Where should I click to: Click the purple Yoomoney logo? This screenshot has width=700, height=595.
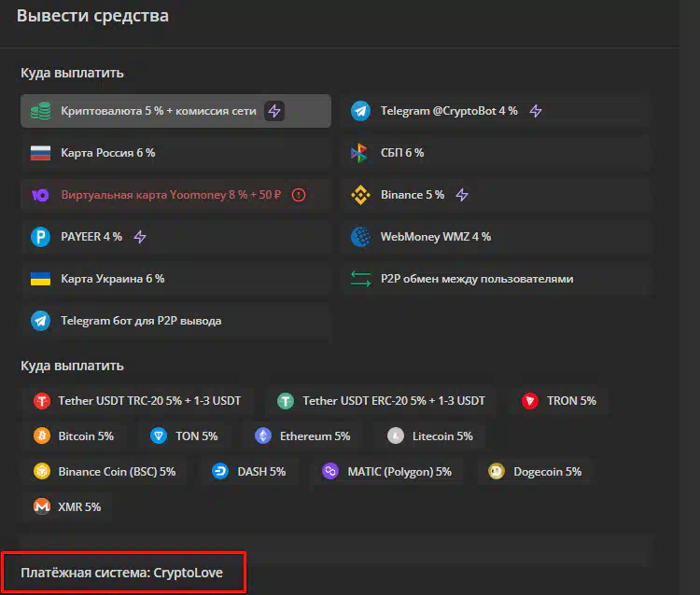click(40, 195)
